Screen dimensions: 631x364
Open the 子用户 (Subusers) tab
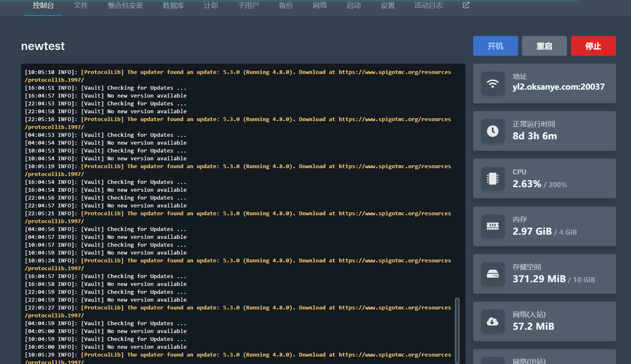248,6
